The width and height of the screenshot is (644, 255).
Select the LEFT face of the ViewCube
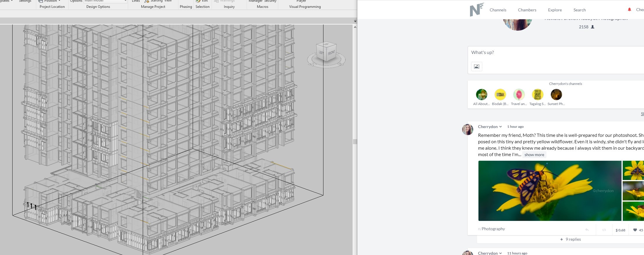pos(321,53)
